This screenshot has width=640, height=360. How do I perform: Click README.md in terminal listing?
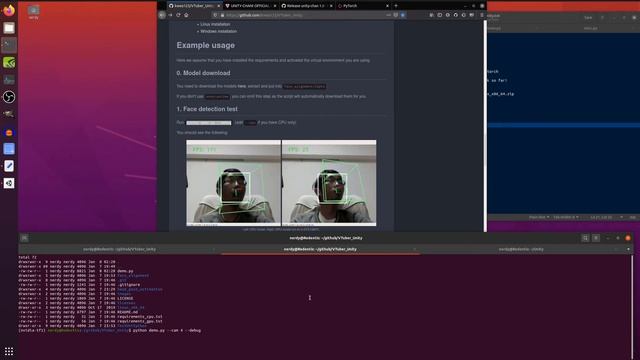pos(127,312)
